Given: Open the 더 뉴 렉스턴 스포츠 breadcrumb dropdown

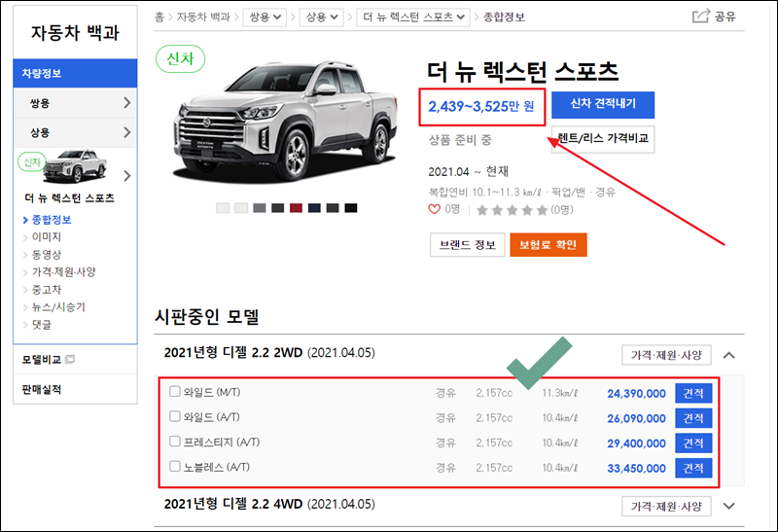Looking at the screenshot, I should (x=413, y=18).
